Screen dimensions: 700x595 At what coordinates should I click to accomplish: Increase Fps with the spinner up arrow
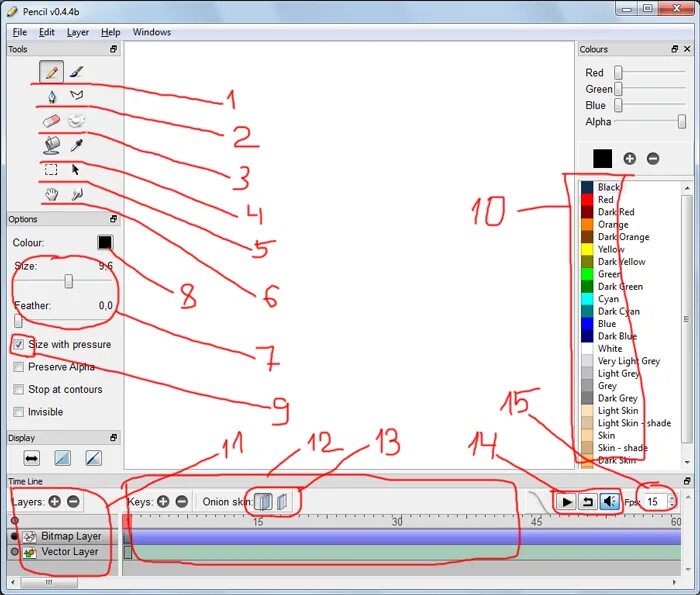[672, 498]
